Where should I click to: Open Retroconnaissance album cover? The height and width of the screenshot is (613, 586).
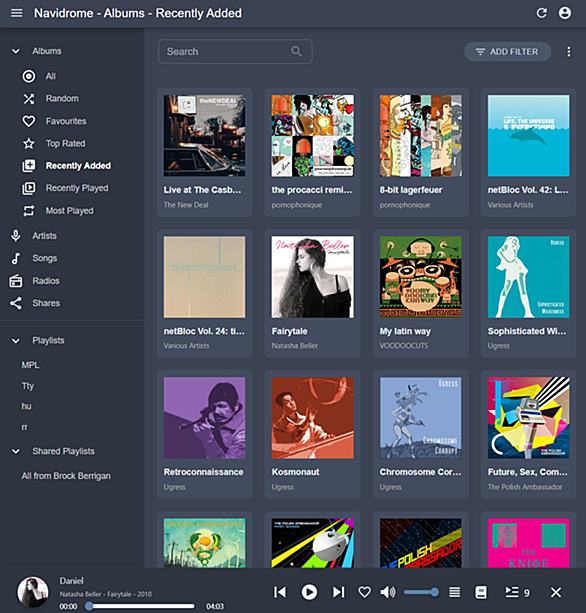tap(204, 418)
